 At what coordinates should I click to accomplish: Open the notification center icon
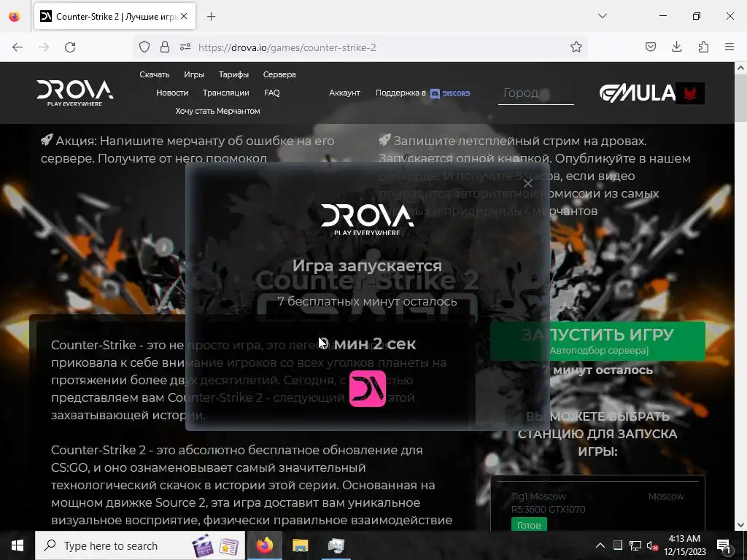(724, 545)
